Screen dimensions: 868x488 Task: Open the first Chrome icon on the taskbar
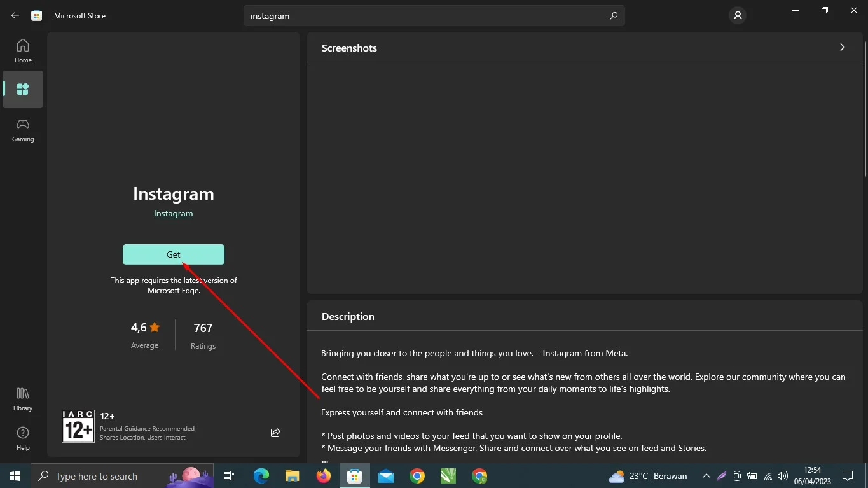click(x=417, y=476)
